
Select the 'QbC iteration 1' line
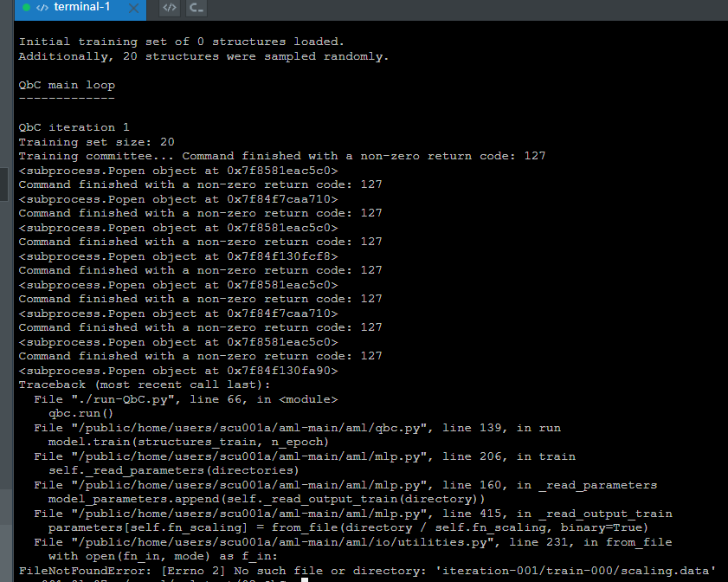[x=74, y=127]
